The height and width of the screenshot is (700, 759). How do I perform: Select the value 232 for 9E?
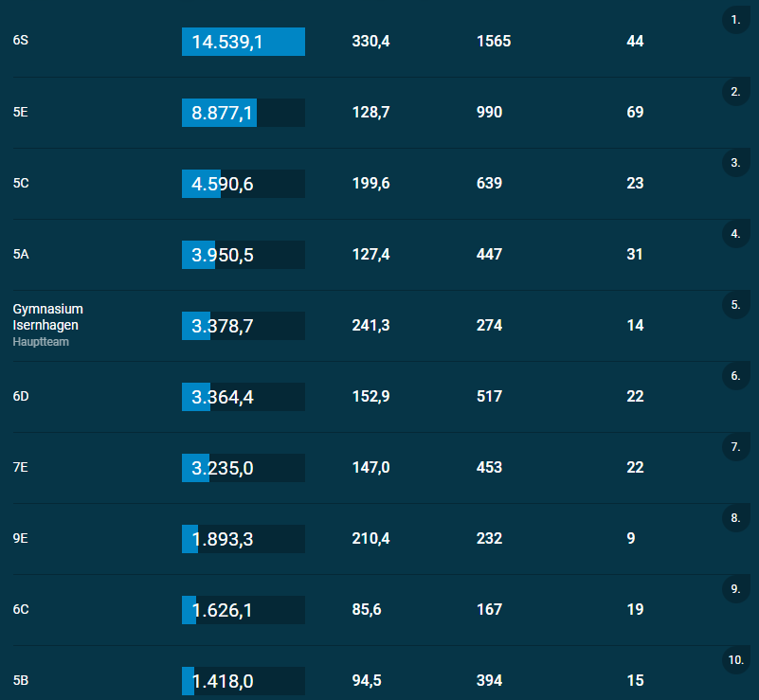[489, 538]
